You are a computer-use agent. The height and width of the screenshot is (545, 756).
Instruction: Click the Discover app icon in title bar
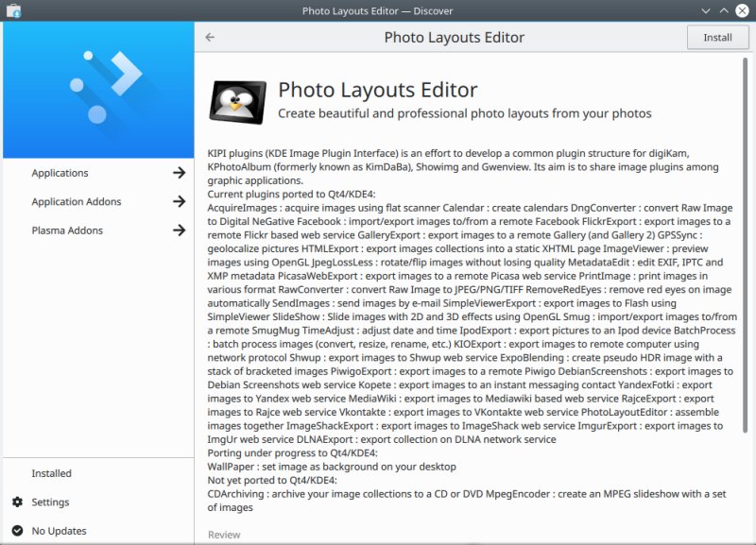tap(14, 10)
